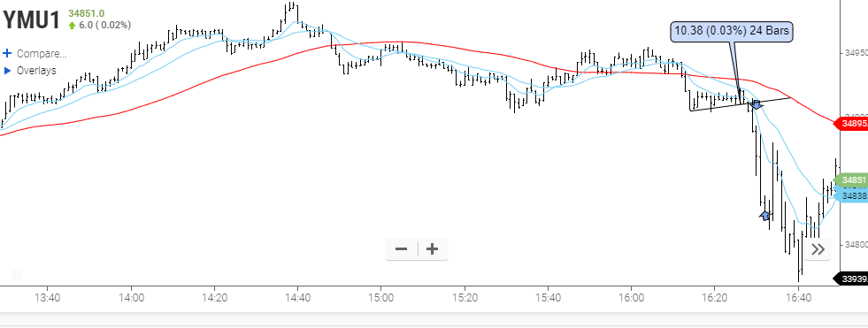This screenshot has width=868, height=328.
Task: Open the Compare... option
Action: tap(42, 54)
